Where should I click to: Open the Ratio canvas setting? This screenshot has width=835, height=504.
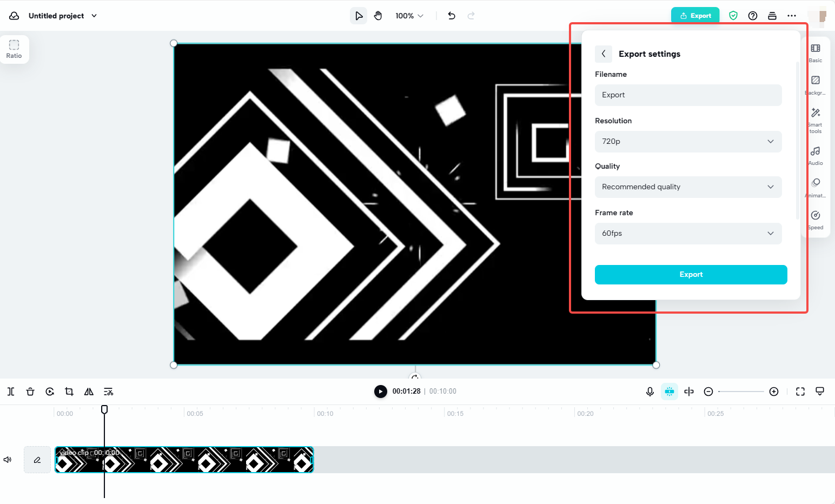click(14, 49)
